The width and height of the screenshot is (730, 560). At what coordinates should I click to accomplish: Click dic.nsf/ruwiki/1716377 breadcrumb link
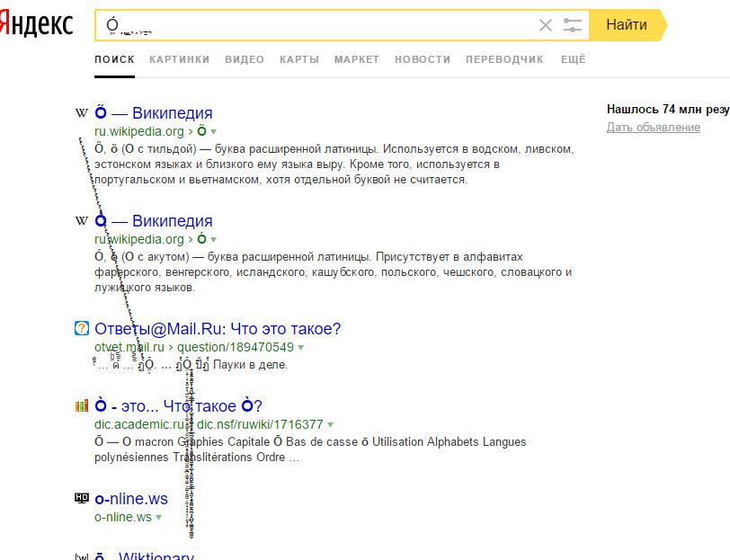click(x=260, y=424)
